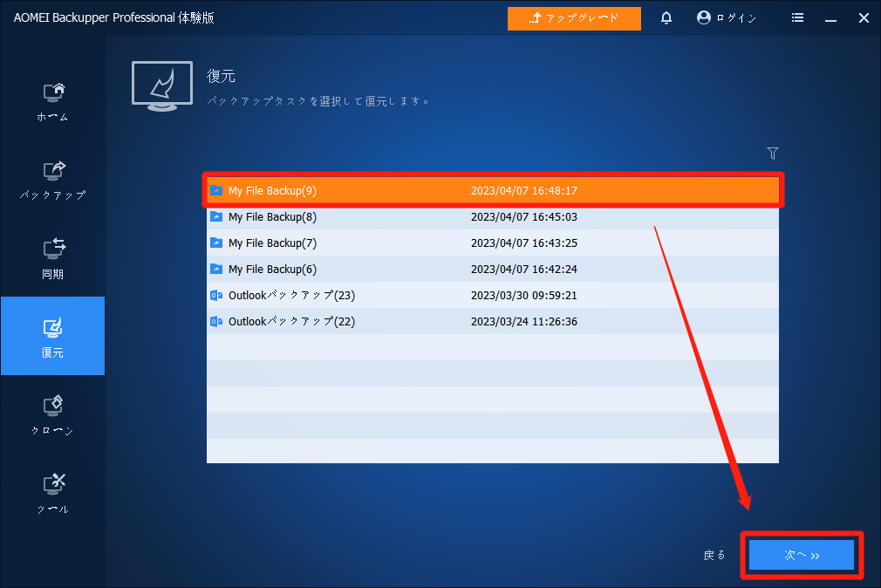Click the folder icon of My File Backup(8)
881x588 pixels.
pyautogui.click(x=216, y=216)
